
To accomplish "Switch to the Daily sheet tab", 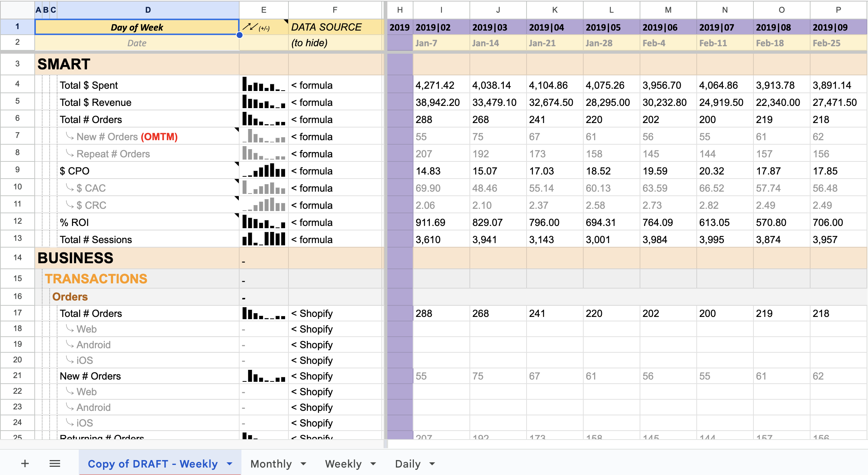I will tap(408, 464).
